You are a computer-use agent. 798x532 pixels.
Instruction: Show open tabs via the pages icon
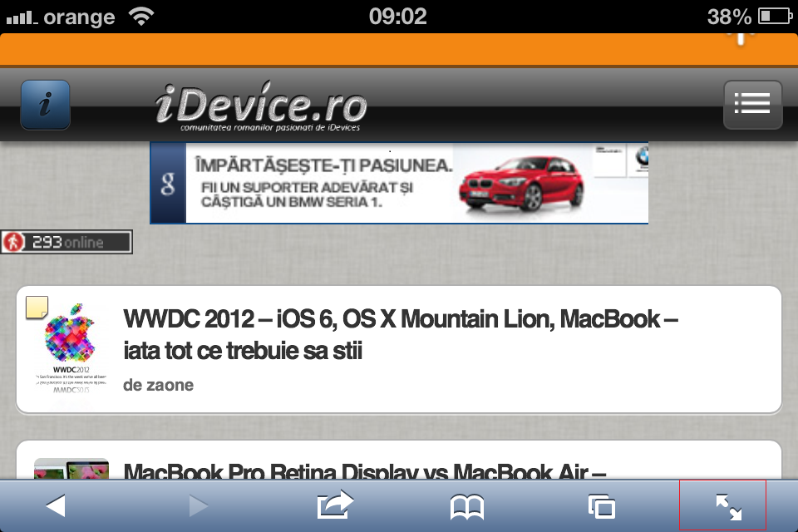click(x=600, y=506)
